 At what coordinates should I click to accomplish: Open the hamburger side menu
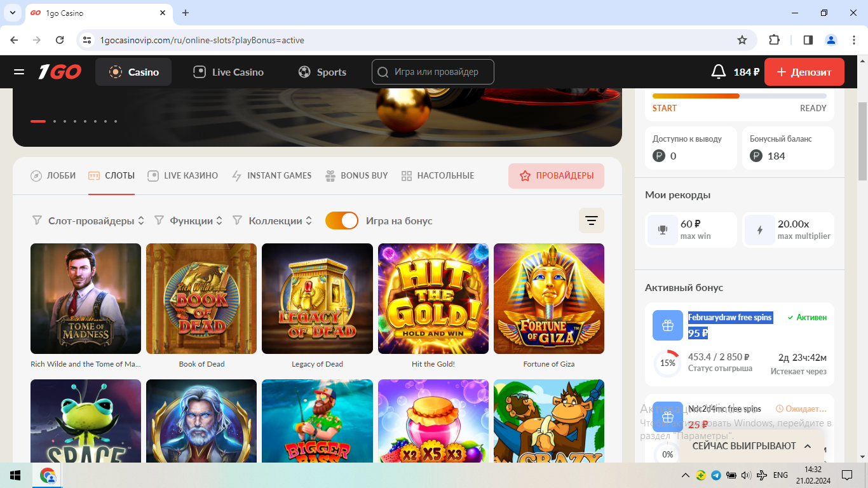[x=19, y=72]
